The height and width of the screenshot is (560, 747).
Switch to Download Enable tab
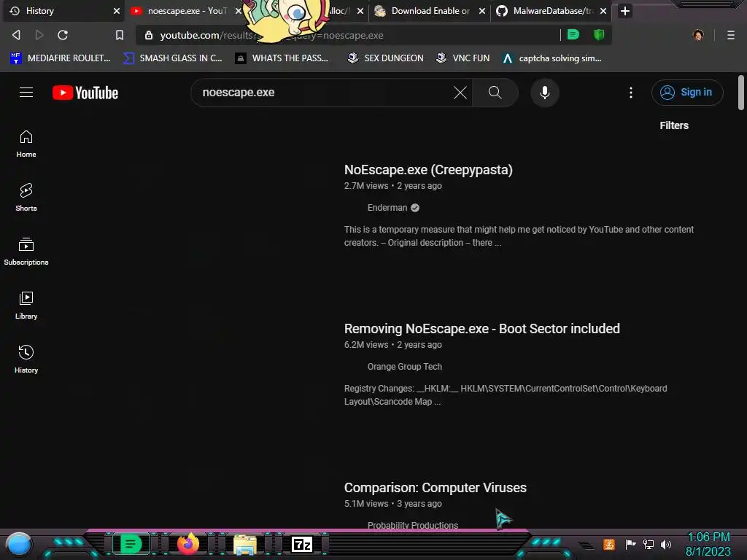coord(429,11)
